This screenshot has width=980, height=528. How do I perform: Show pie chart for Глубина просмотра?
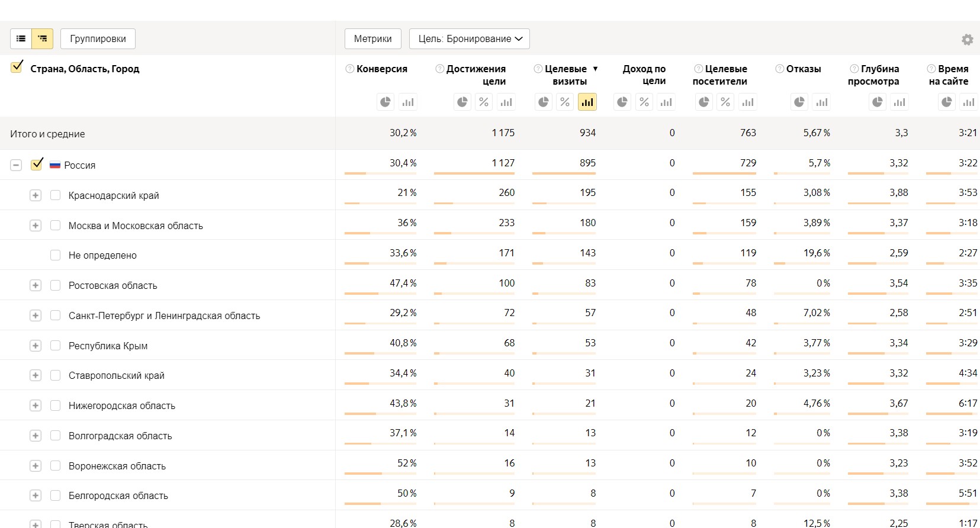click(x=878, y=102)
